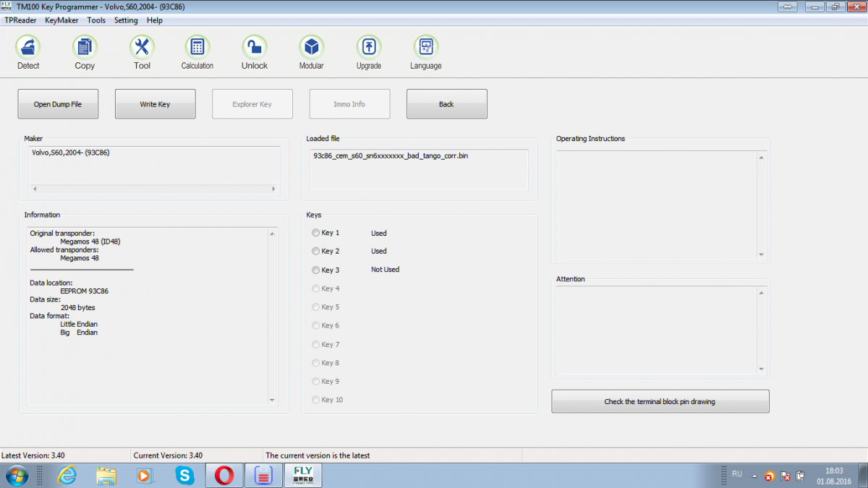Launch Internet Explorer from the taskbar

(x=68, y=476)
